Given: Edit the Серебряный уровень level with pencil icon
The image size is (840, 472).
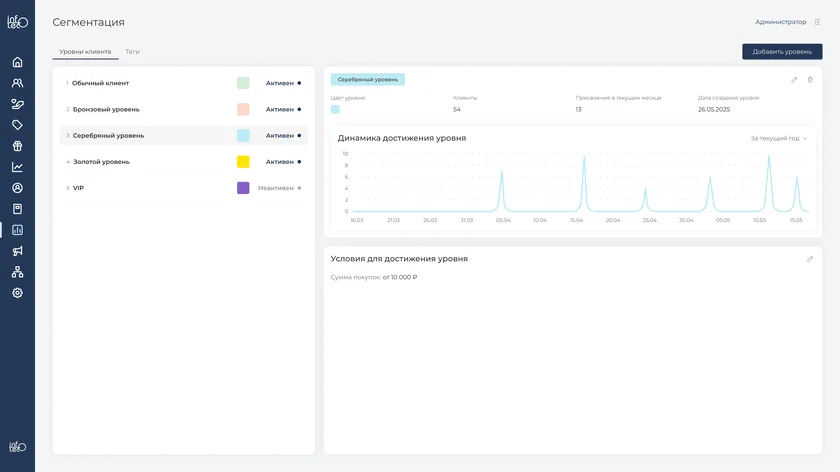Looking at the screenshot, I should click(794, 80).
